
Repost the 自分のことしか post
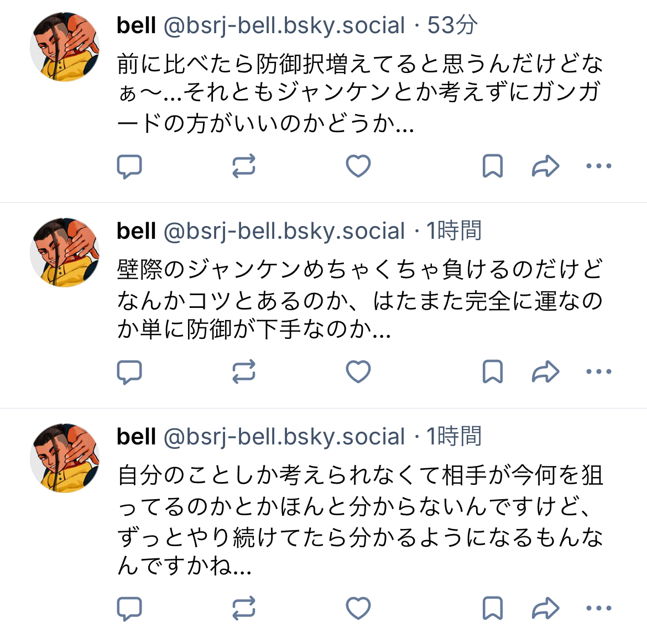click(x=244, y=609)
